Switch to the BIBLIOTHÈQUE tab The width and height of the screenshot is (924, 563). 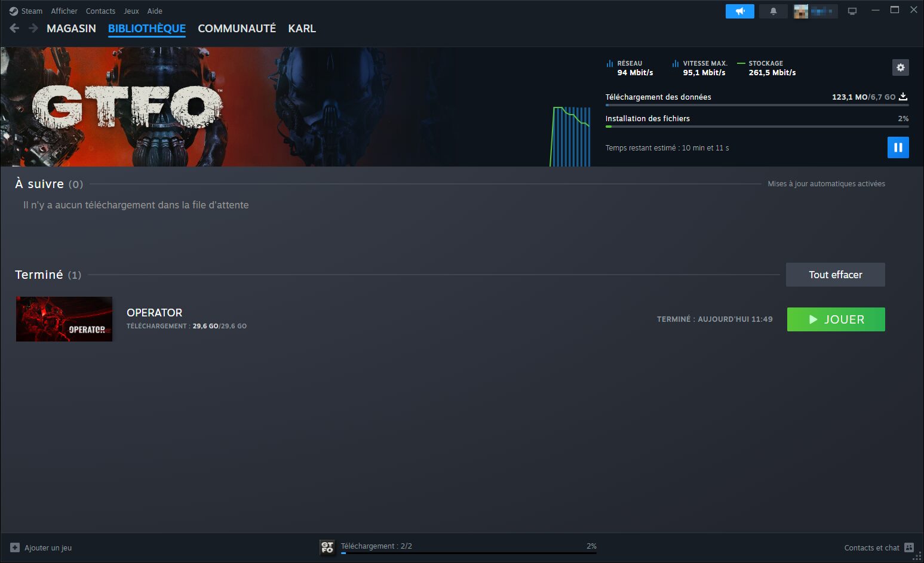(147, 28)
